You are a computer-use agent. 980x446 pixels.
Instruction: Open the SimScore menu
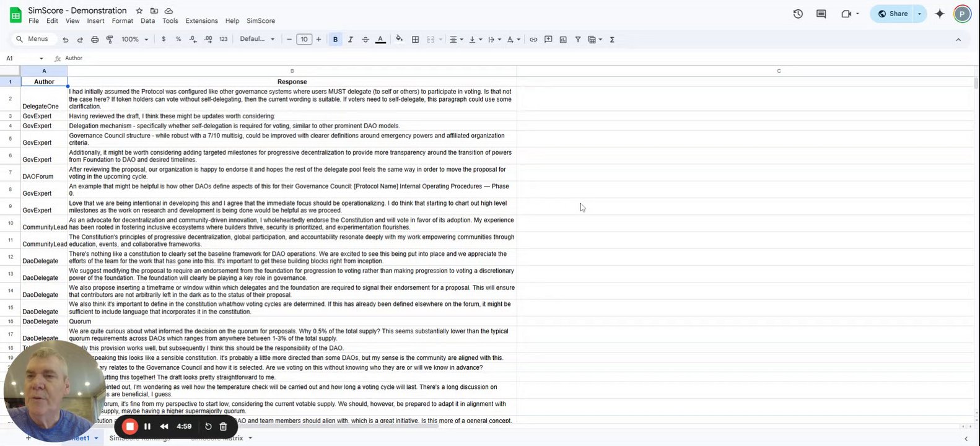pyautogui.click(x=261, y=20)
